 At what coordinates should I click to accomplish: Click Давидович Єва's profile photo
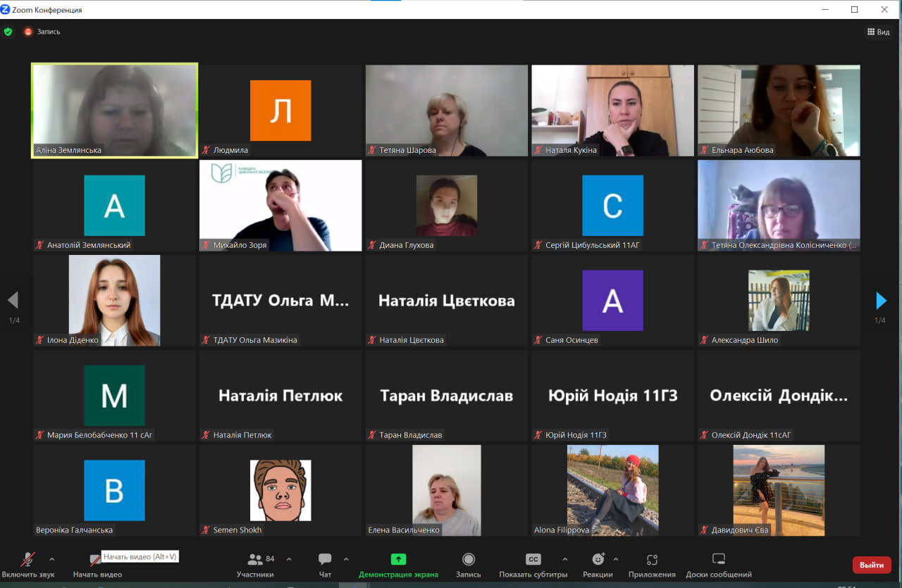pos(779,490)
